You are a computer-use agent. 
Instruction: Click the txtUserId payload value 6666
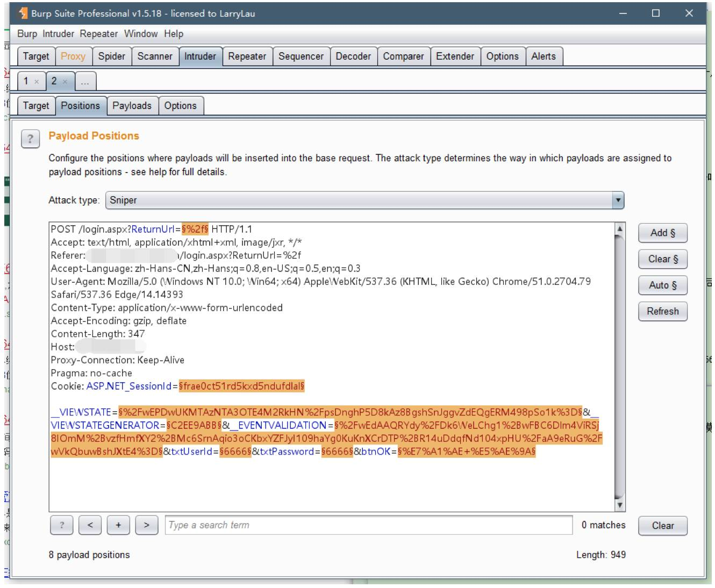(x=235, y=451)
